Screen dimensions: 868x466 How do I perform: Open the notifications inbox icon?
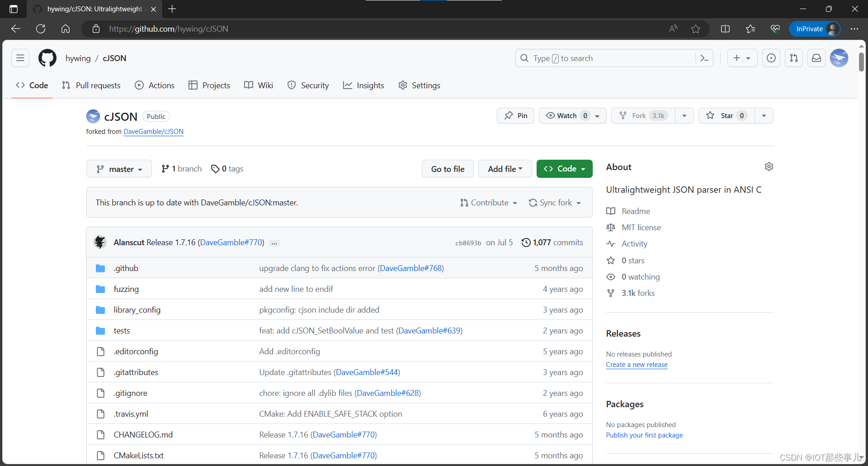point(816,58)
